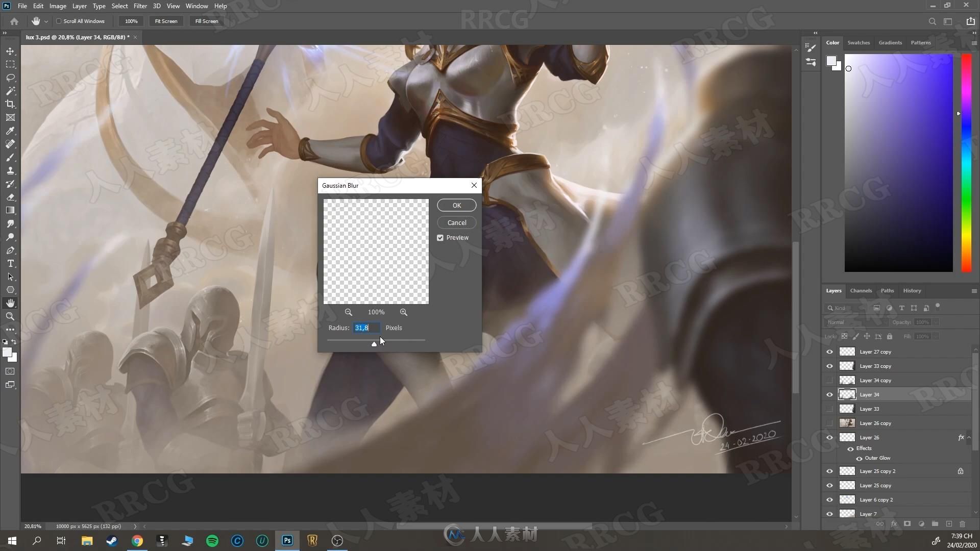Screen dimensions: 980x551
Task: Select the Brush tool
Action: pyautogui.click(x=10, y=157)
